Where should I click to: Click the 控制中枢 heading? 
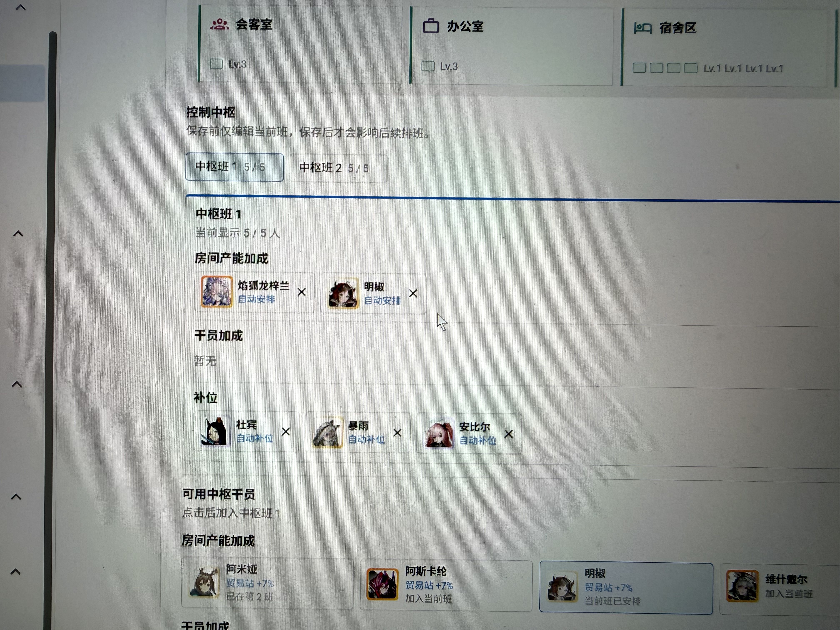point(211,112)
